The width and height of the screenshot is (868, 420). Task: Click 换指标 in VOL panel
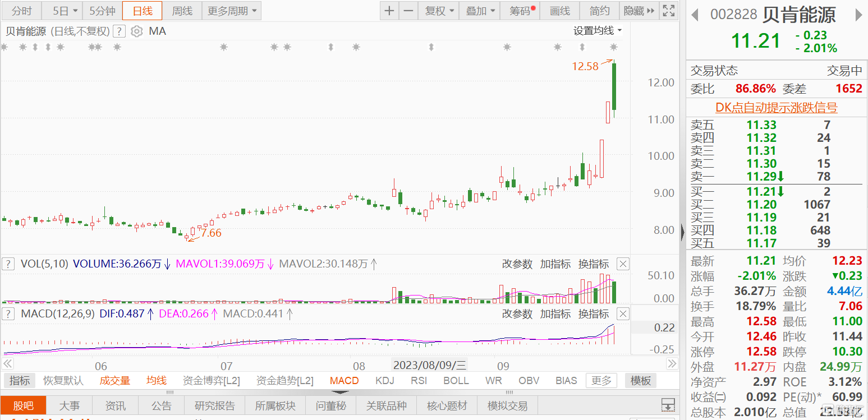click(594, 264)
